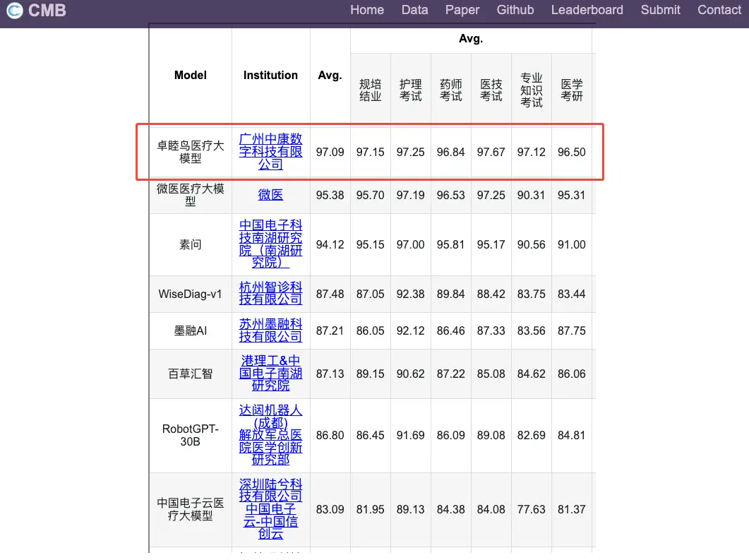Click the WiseDiag-v1 model name cell
The width and height of the screenshot is (749, 560).
click(x=191, y=294)
